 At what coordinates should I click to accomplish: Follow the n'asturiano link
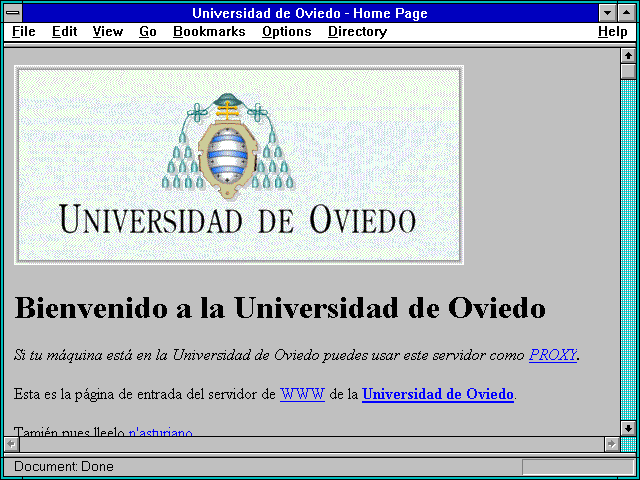click(160, 431)
